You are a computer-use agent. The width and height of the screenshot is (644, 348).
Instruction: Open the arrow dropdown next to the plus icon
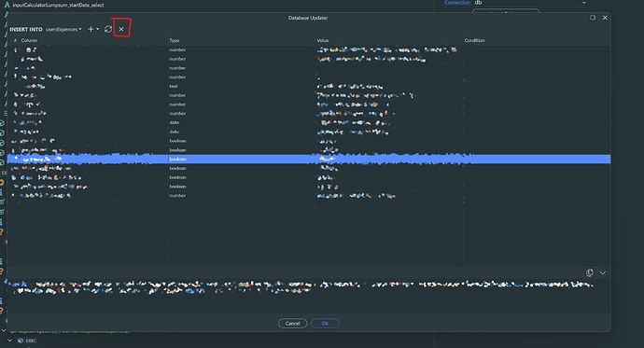coord(98,29)
